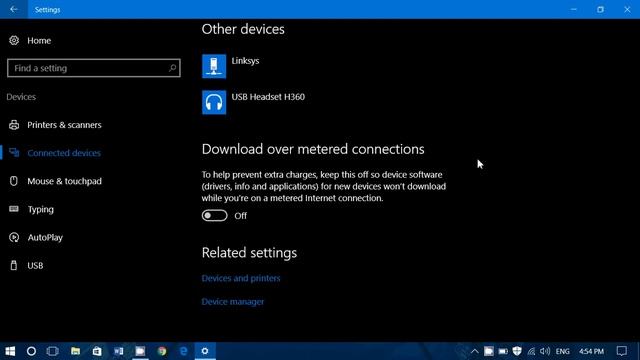Open the Windows Start menu
The image size is (640, 360).
coord(10,351)
